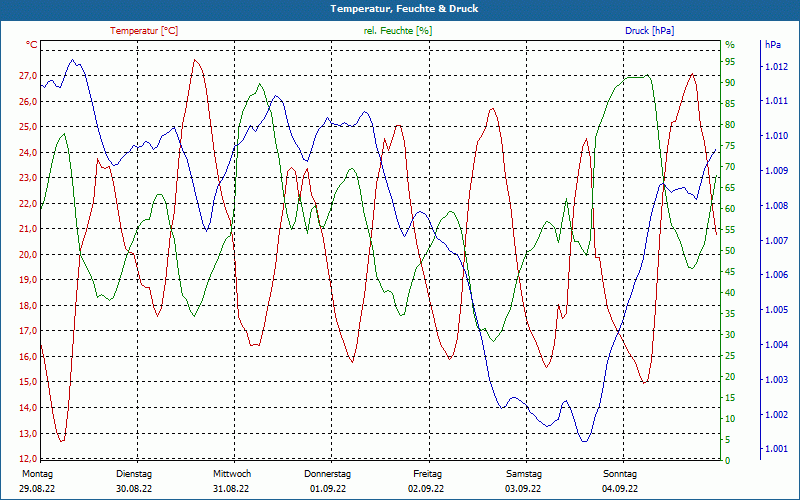Image resolution: width=800 pixels, height=500 pixels.
Task: Click the '90' humidity axis value
Action: pyautogui.click(x=730, y=83)
